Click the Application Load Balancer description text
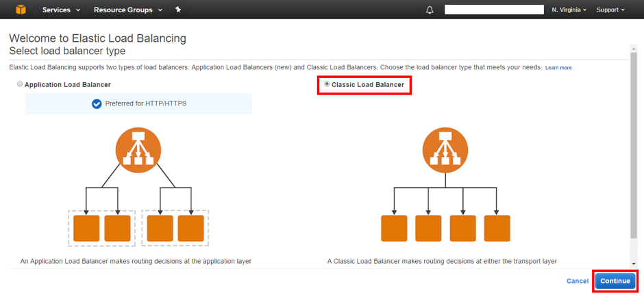The width and height of the screenshot is (644, 298). click(x=136, y=261)
